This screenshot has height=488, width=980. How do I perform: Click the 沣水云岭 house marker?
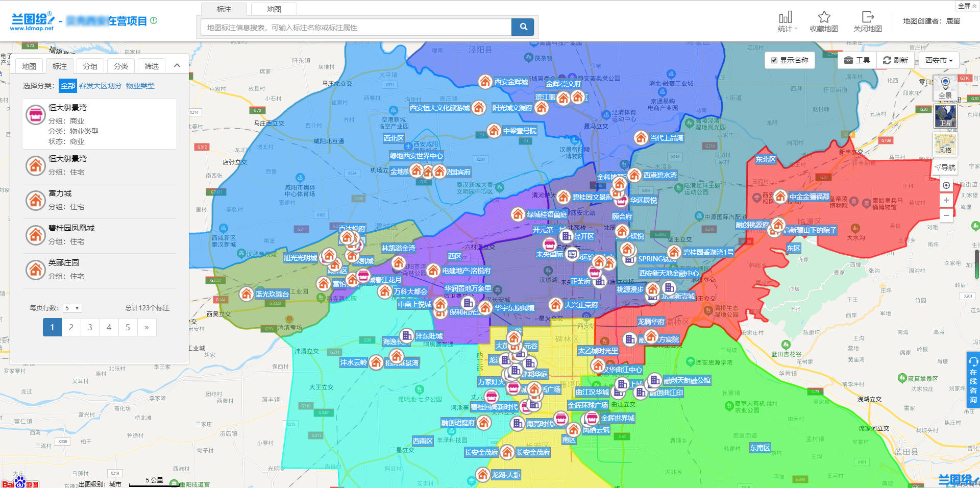pos(376,362)
